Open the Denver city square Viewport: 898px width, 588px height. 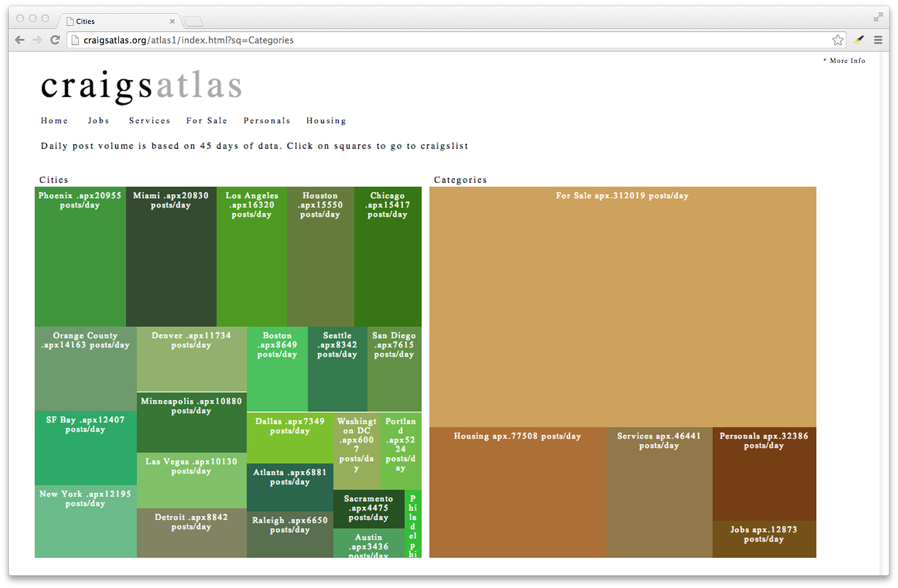(191, 359)
